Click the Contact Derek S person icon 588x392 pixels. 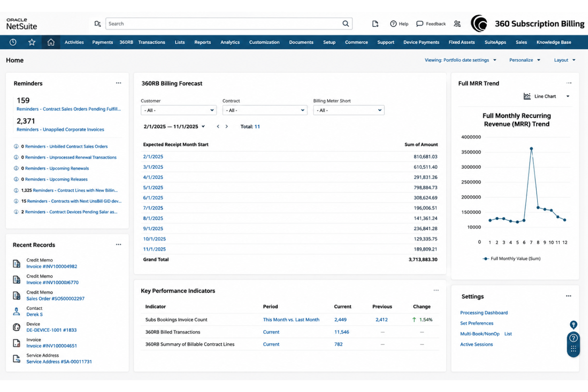pos(17,311)
